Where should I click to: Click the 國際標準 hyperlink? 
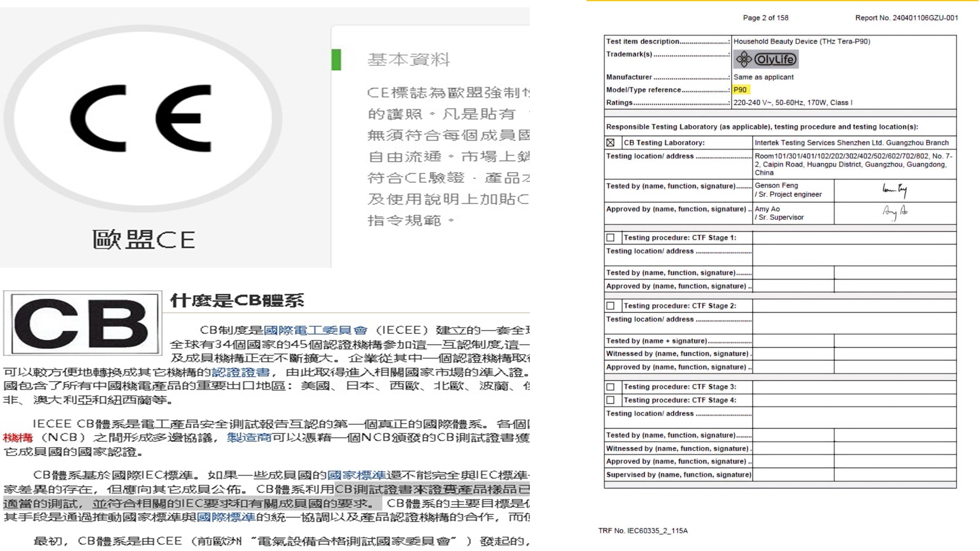tap(226, 517)
